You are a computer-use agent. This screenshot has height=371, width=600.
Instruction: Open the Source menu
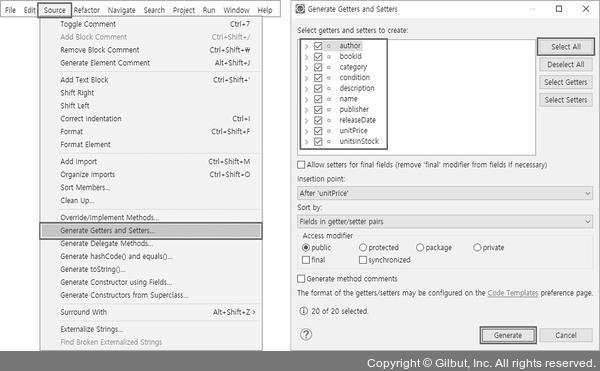coord(54,10)
